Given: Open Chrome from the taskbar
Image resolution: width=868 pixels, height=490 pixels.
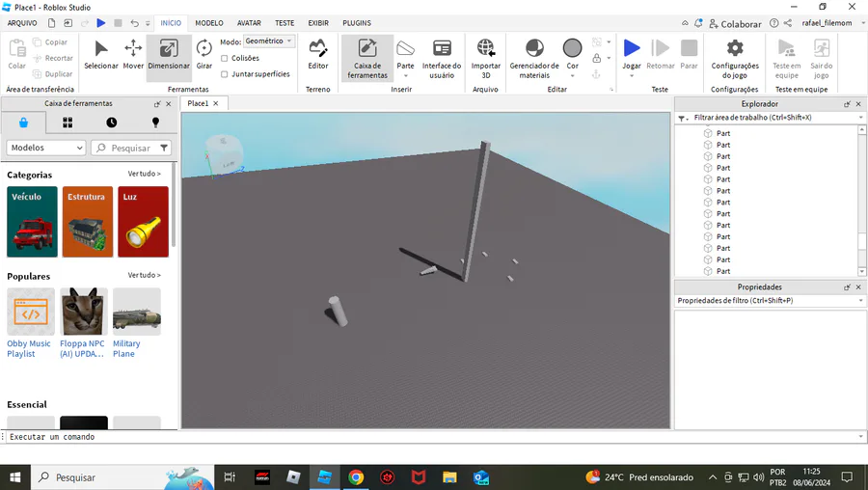Looking at the screenshot, I should click(356, 476).
